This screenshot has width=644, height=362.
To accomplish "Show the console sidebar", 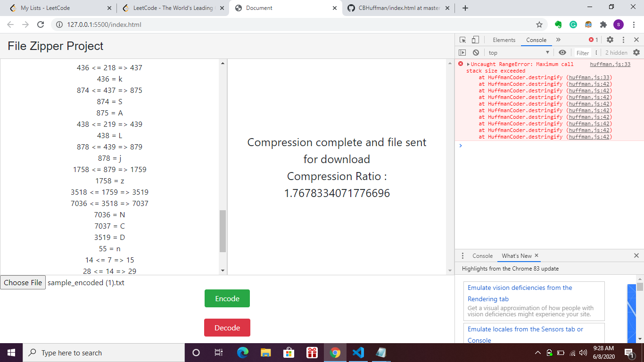I will point(462,53).
